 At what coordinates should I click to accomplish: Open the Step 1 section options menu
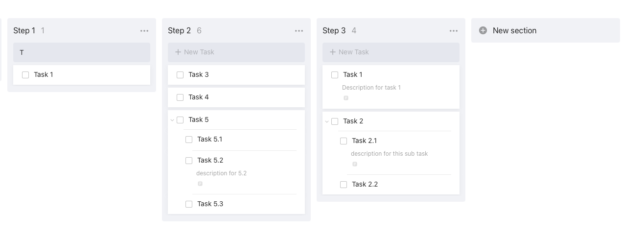pos(144,30)
